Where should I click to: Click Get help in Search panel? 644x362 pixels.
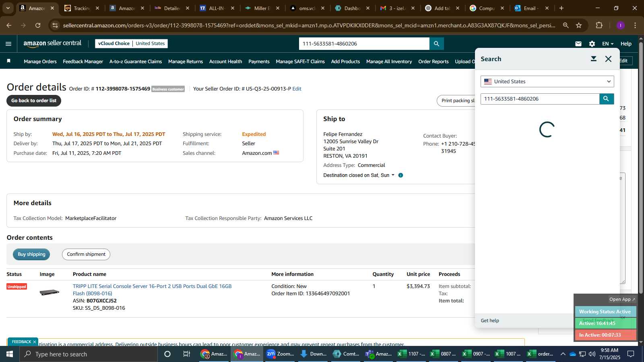tap(490, 321)
